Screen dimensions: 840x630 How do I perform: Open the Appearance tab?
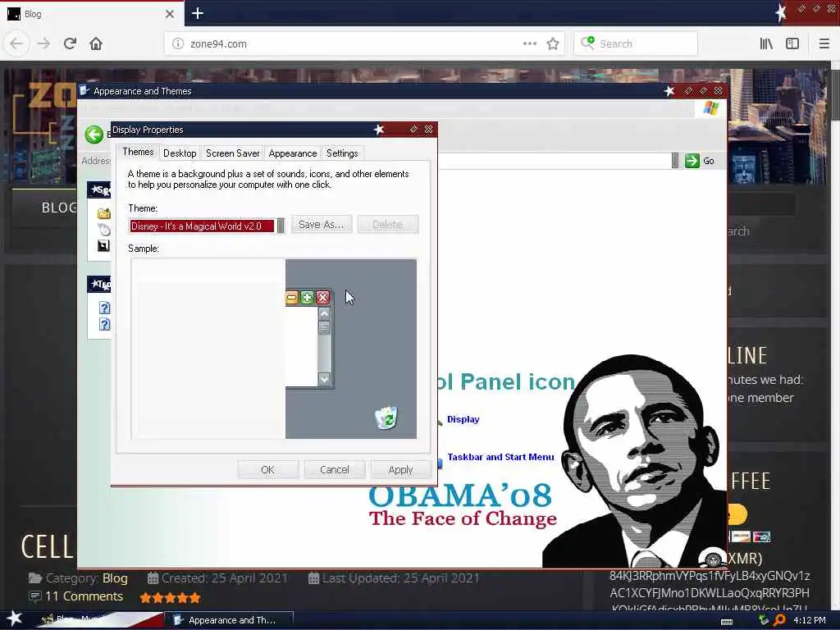point(293,153)
